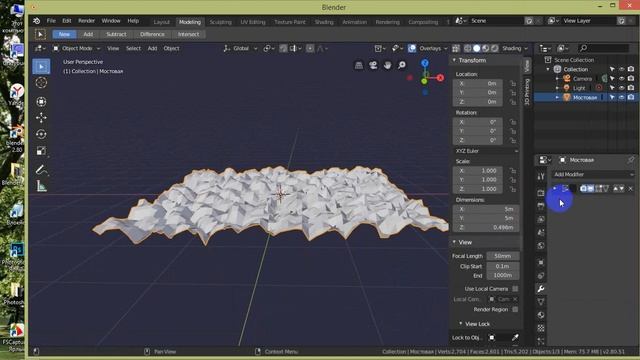
Task: Move modifier up with arrow button
Action: pyautogui.click(x=616, y=189)
